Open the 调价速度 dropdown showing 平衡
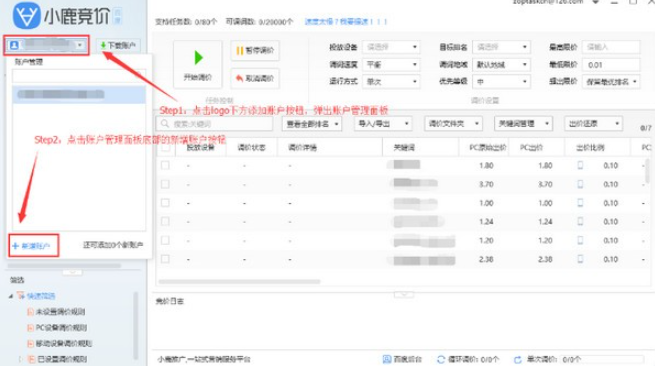 (x=391, y=64)
